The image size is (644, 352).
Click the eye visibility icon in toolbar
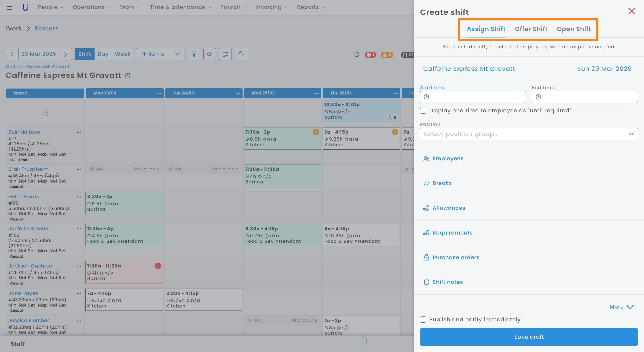[210, 54]
